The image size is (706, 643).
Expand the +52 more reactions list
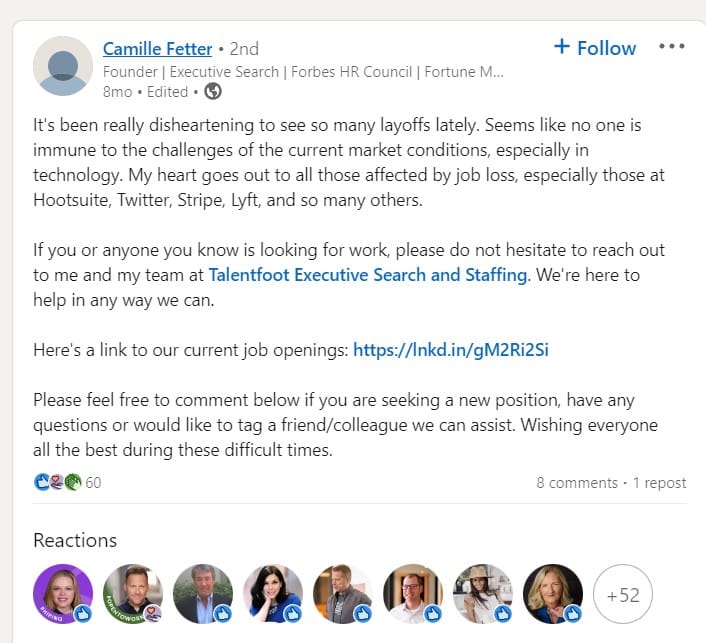623,595
